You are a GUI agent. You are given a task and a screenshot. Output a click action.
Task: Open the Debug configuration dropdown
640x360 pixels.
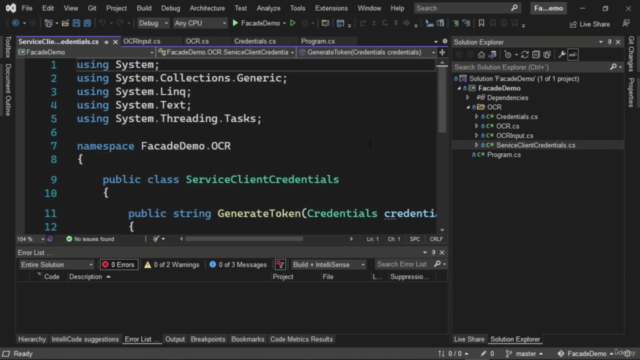click(x=153, y=23)
